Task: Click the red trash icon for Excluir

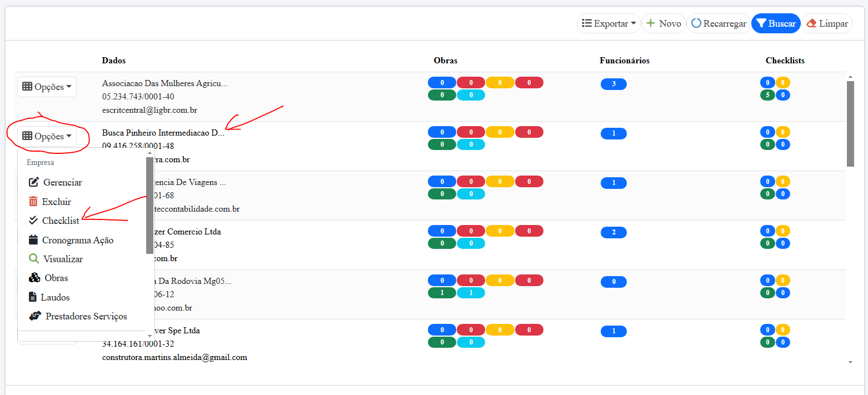Action: [x=33, y=202]
